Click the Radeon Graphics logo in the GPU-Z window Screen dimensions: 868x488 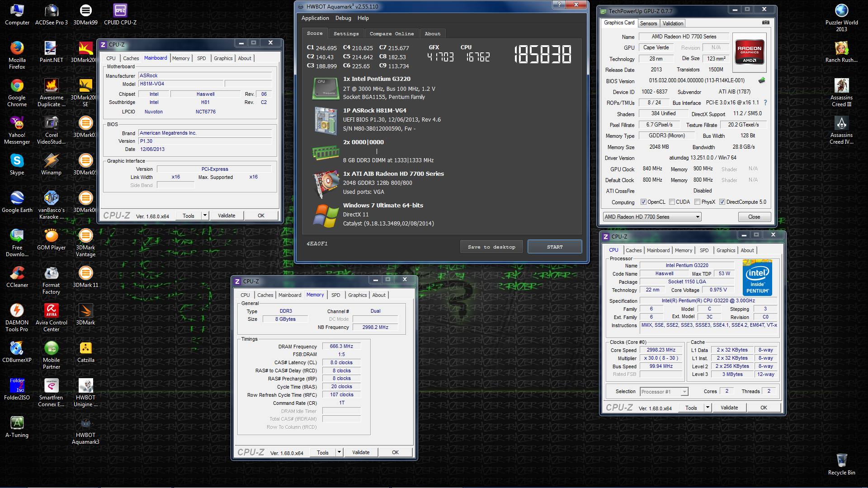coord(749,53)
